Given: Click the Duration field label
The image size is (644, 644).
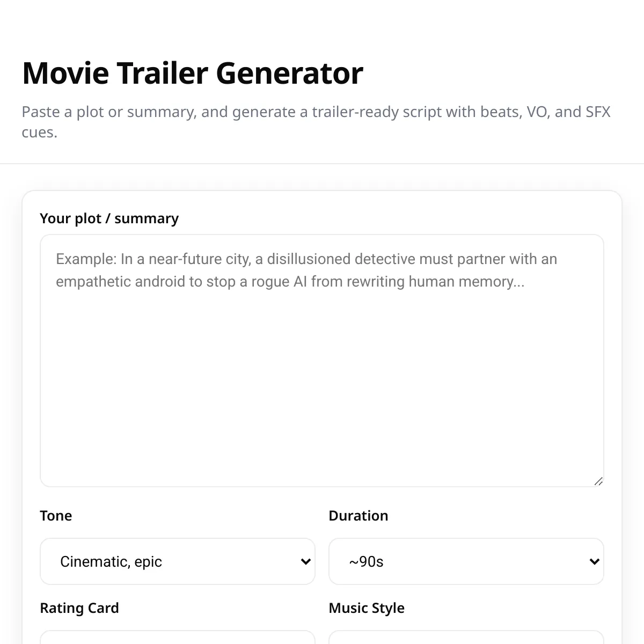Looking at the screenshot, I should (x=358, y=516).
